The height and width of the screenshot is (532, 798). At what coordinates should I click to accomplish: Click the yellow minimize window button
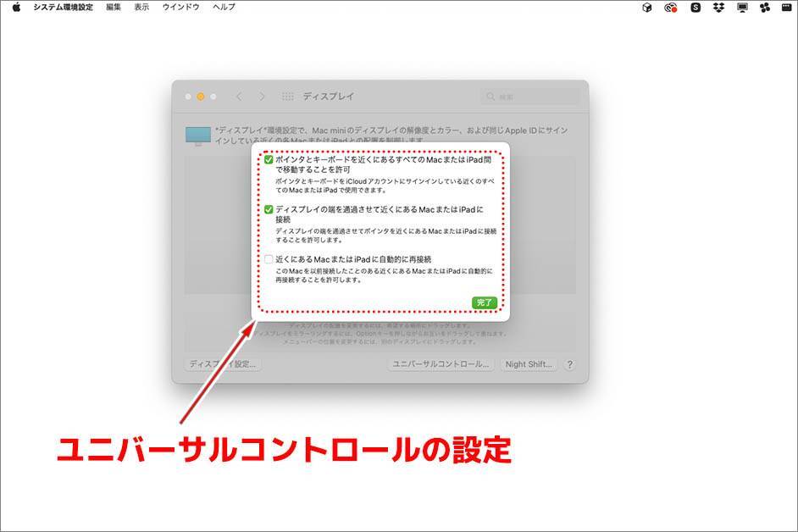[201, 97]
